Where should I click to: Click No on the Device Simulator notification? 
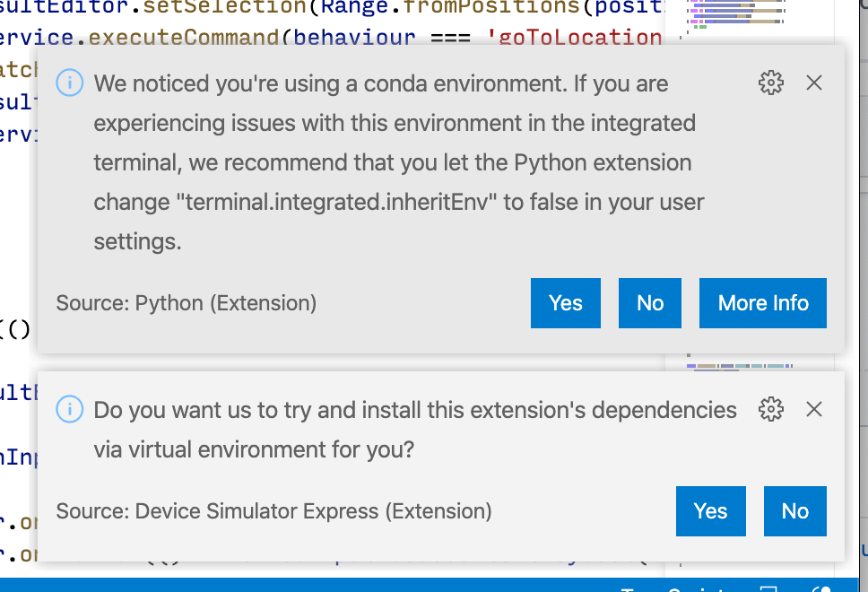(794, 511)
